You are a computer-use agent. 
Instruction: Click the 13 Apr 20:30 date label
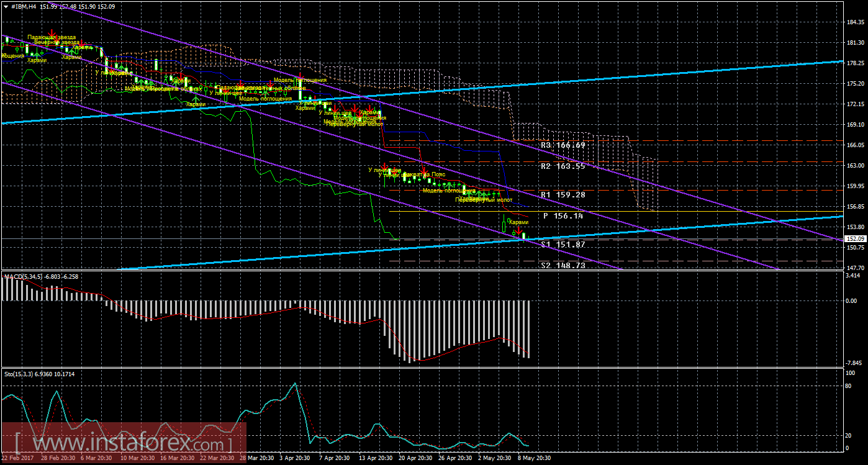click(375, 459)
